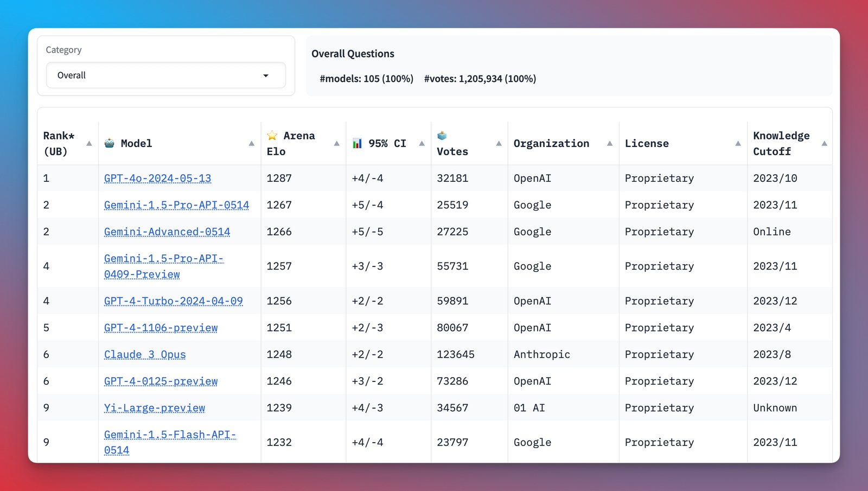Click Knowledge Cutoff sort arrow

tap(824, 144)
